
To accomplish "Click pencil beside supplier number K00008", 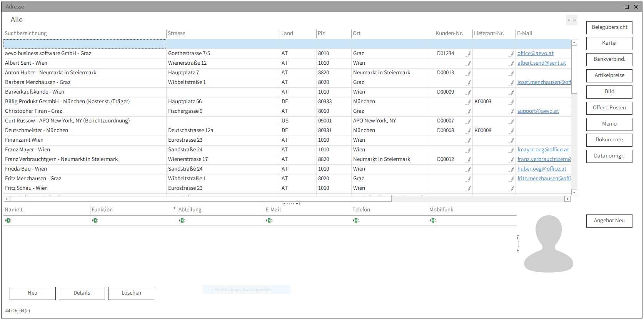I will point(512,131).
